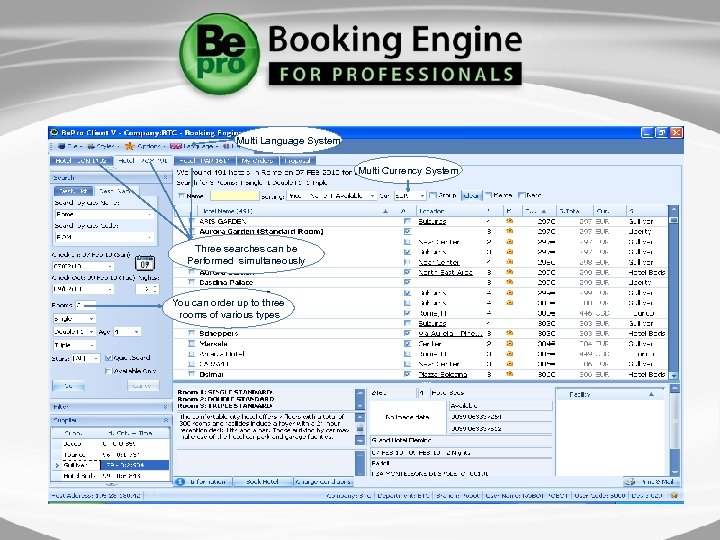Switch to the third Hotel search tab
This screenshot has height=540, width=720.
[x=205, y=161]
